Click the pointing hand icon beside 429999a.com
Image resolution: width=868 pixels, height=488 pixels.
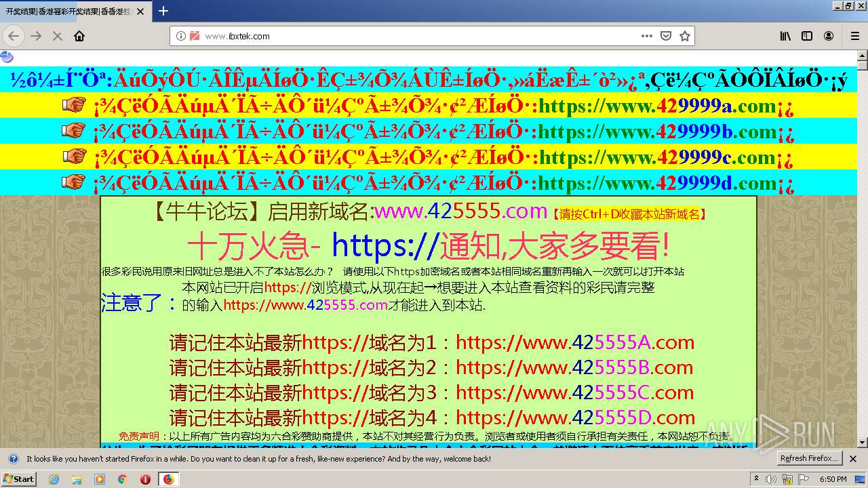point(74,105)
